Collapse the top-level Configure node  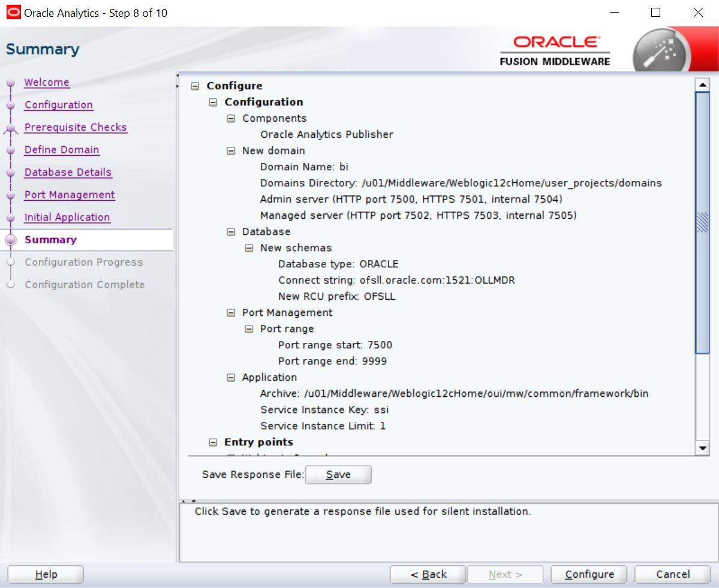tap(195, 86)
